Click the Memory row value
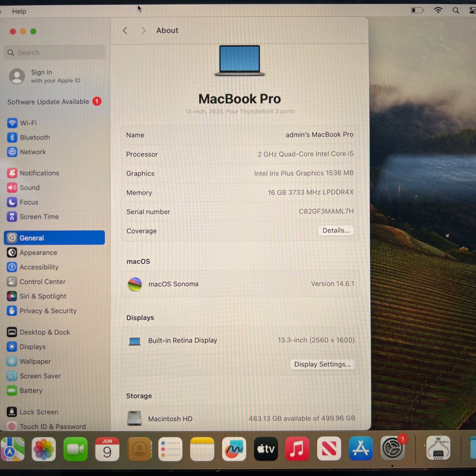Viewport: 476px width, 476px height. point(311,192)
